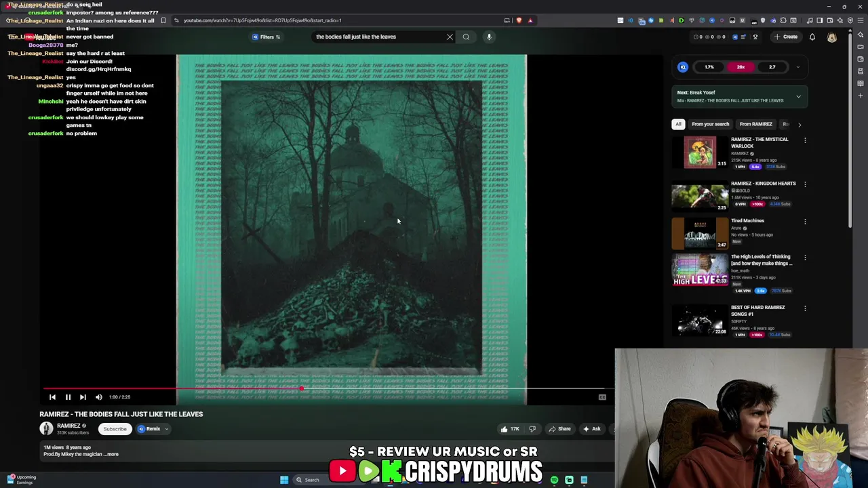This screenshot has width=868, height=488.
Task: Open Leo AI sparkle toolbar icon
Action: point(840,20)
